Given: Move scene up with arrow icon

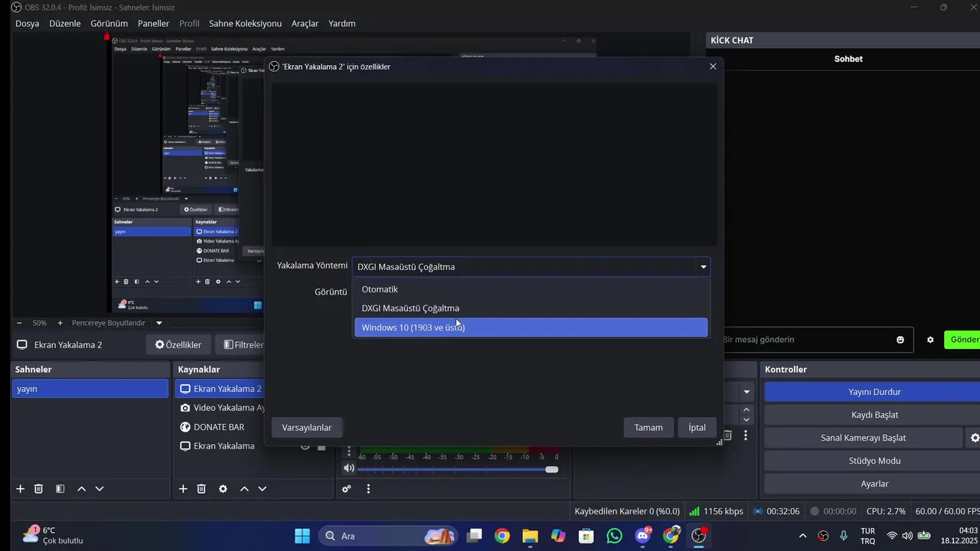Looking at the screenshot, I should click(x=81, y=489).
